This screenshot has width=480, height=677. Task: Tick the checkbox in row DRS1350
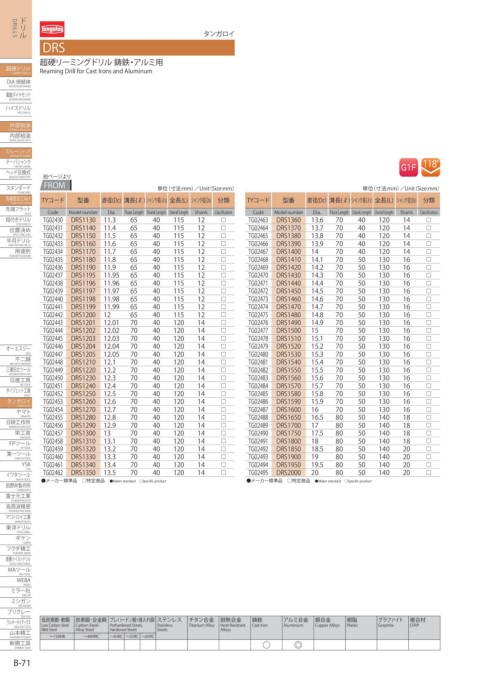pyautogui.click(x=223, y=473)
